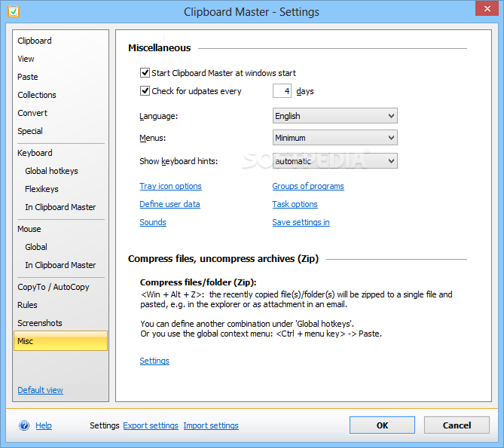Select the Keyboard category
The image size is (504, 448).
[35, 153]
